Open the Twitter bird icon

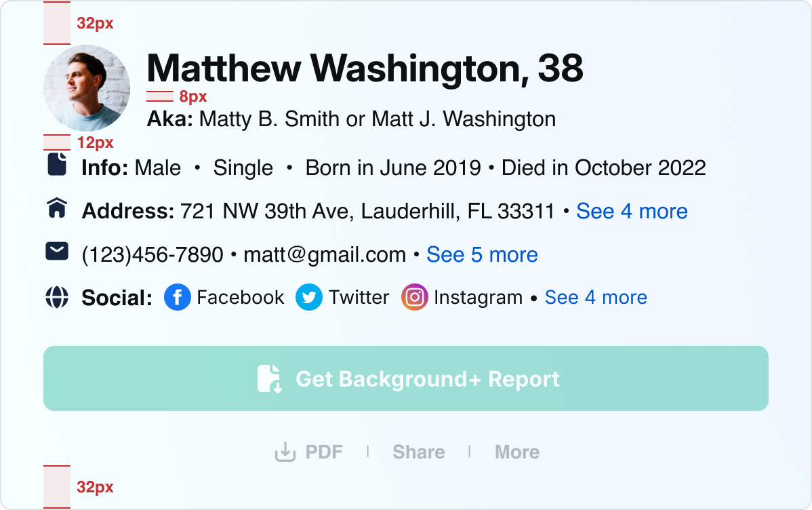[309, 297]
